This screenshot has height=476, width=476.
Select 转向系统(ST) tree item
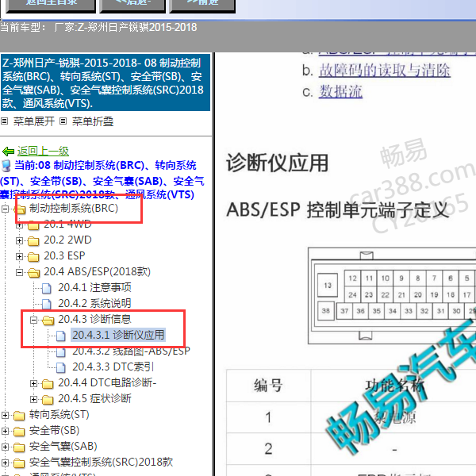tap(59, 414)
